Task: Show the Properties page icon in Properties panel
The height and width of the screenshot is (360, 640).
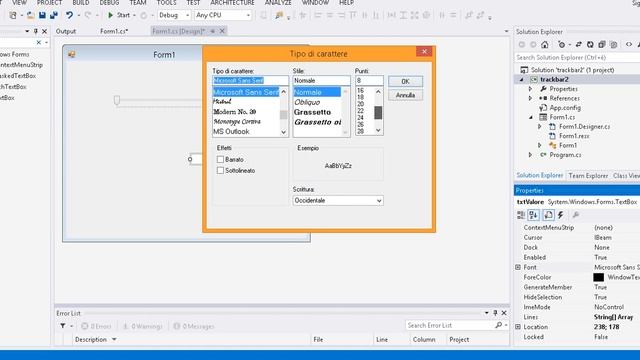Action: pos(548,215)
